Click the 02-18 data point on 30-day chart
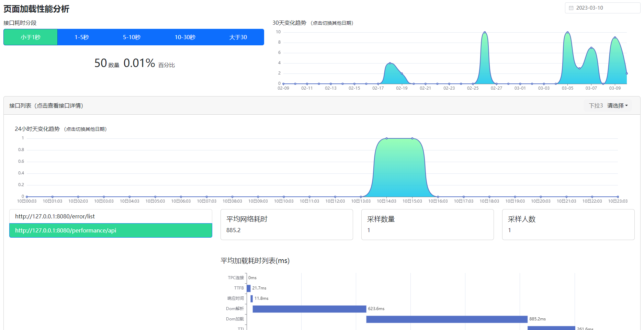 pyautogui.click(x=390, y=63)
